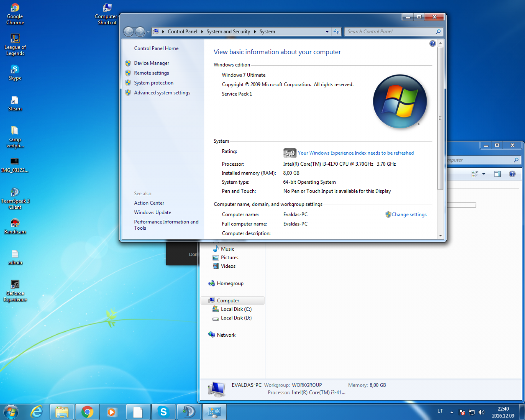Open TeamSpeak taskbar icon
Screen dimensions: 525x420
[x=189, y=412]
